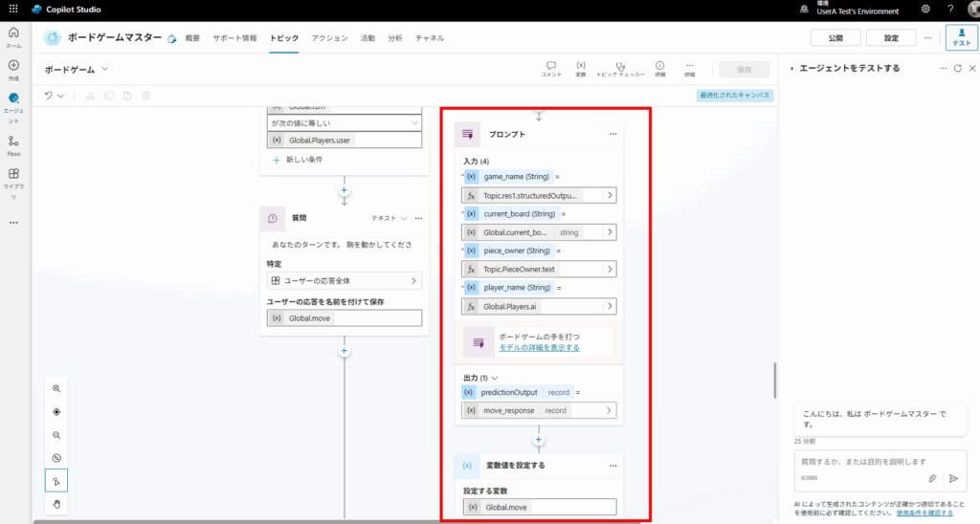
Task: Click the attachment paperclip in chat
Action: (932, 478)
